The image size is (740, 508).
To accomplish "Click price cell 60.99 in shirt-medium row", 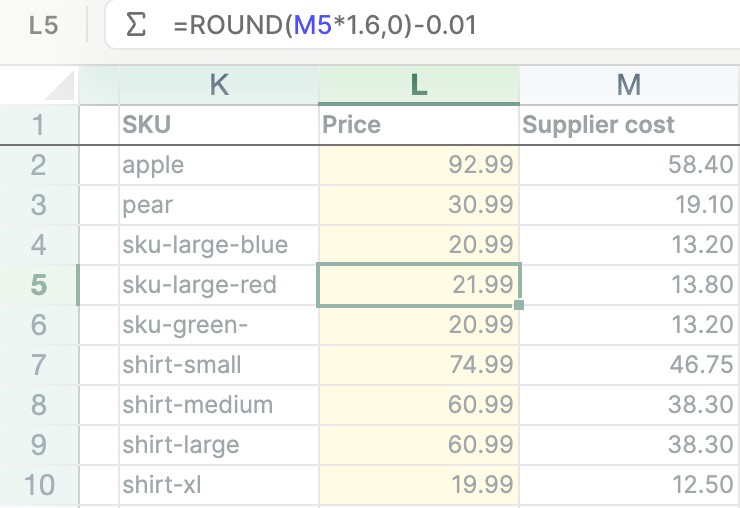I will (x=419, y=405).
